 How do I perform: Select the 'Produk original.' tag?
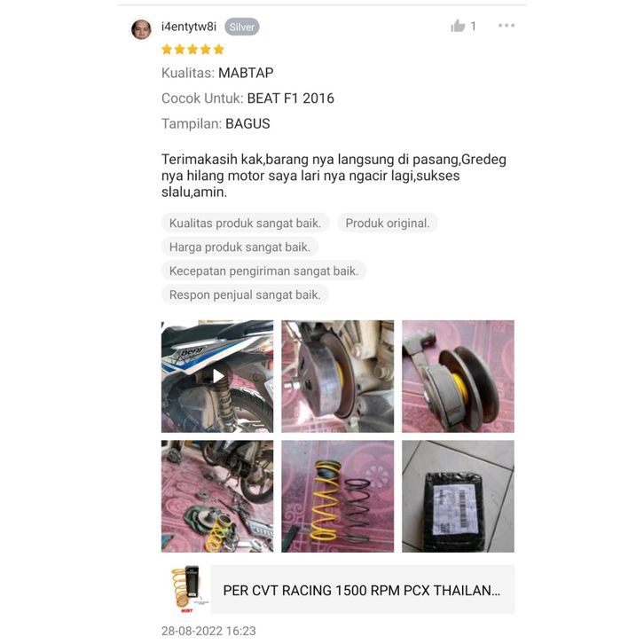pyautogui.click(x=388, y=223)
